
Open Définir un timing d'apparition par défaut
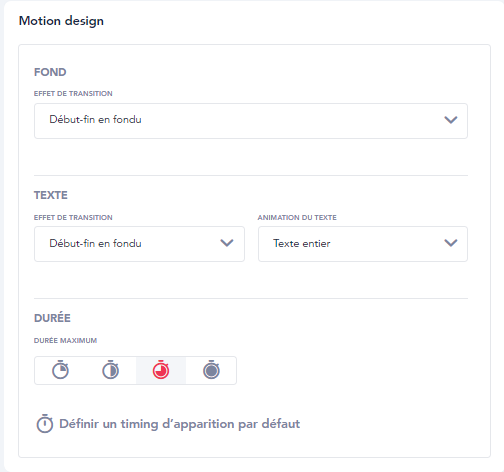(x=179, y=424)
